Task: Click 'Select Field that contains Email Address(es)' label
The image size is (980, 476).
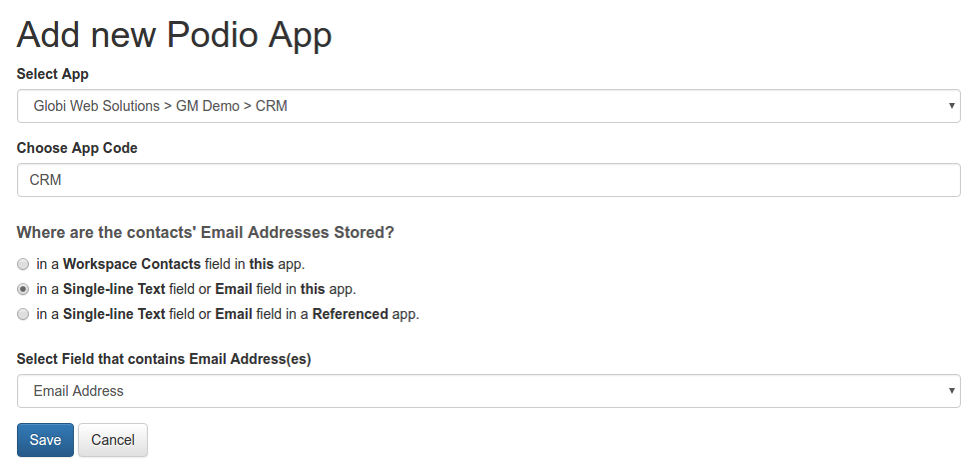Action: (x=164, y=359)
